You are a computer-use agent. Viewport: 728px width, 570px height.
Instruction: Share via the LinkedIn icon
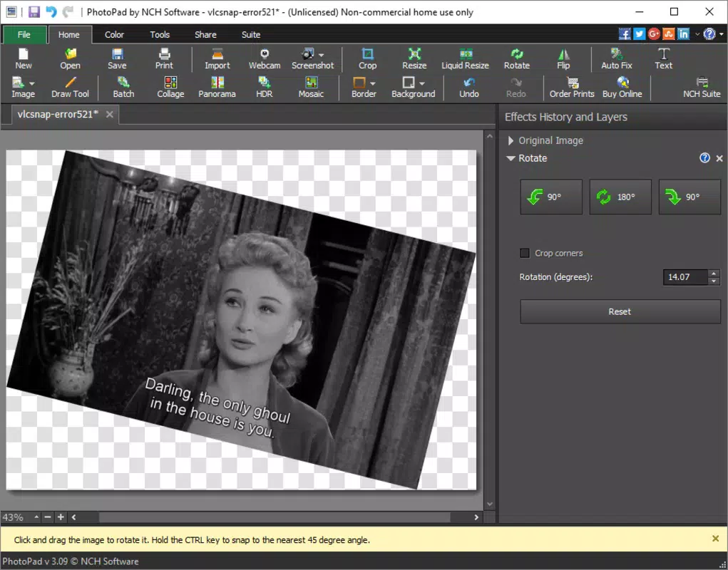(683, 34)
